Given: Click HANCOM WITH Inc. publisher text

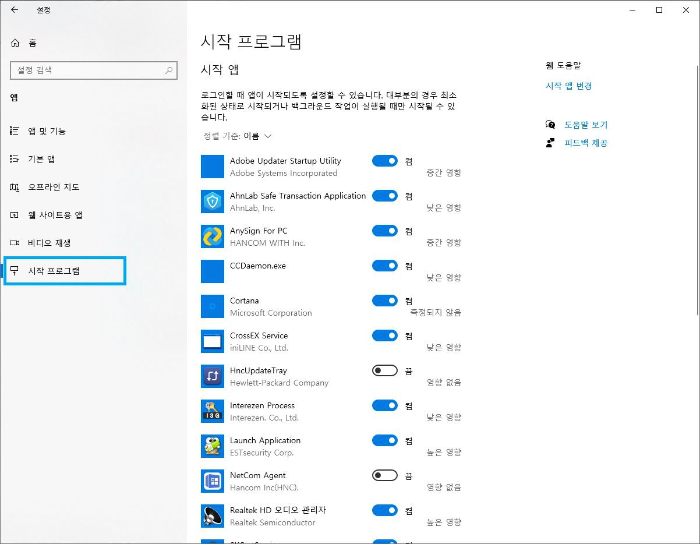Looking at the screenshot, I should (x=267, y=243).
